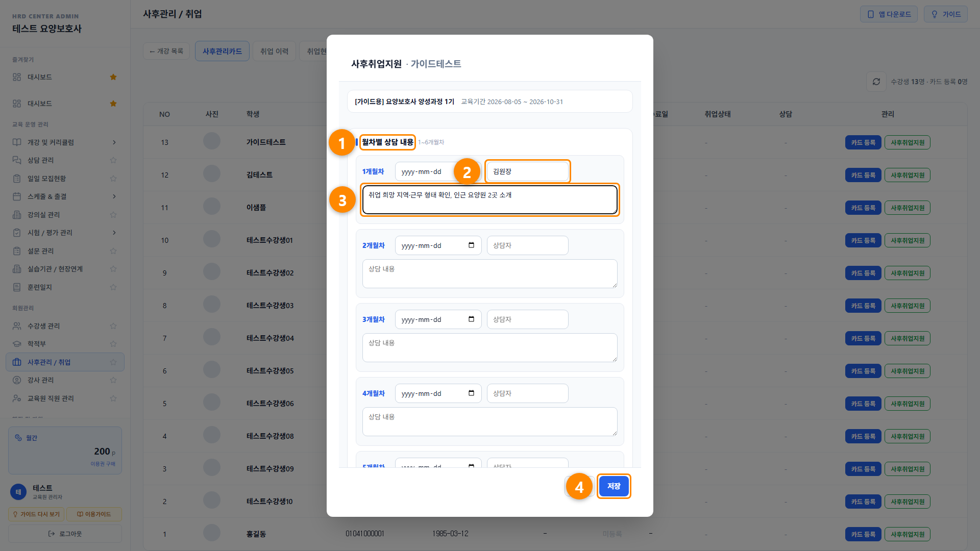Switch to the 취업 이력 tab
Screen dimensions: 980x551
(x=274, y=51)
